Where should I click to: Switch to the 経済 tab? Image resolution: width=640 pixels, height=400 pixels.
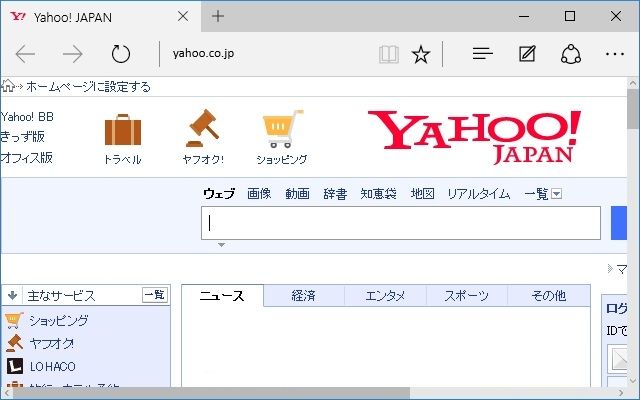304,296
